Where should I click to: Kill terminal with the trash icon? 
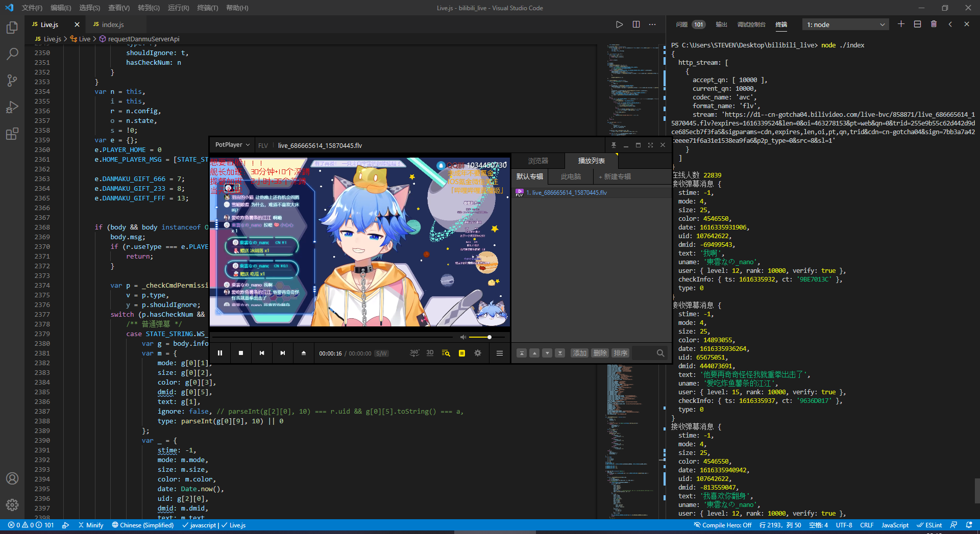click(x=934, y=24)
